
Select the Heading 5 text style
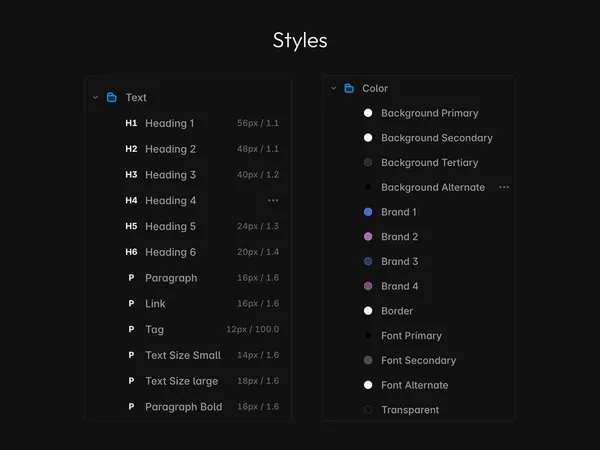coord(170,227)
